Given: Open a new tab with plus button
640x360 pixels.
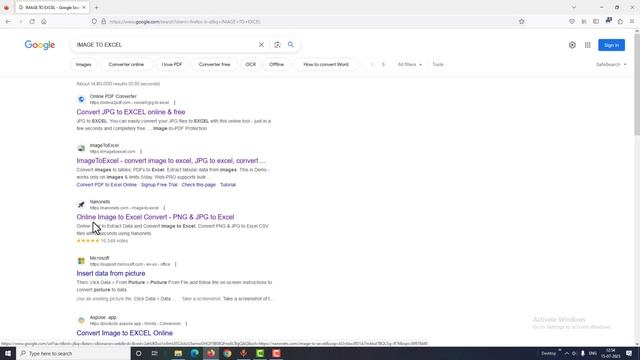Looking at the screenshot, I should pyautogui.click(x=96, y=7).
